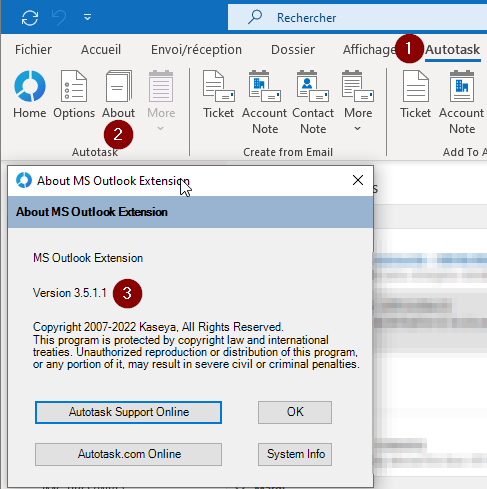Click the OK button in About dialog
Image resolution: width=487 pixels, height=489 pixels.
295,412
